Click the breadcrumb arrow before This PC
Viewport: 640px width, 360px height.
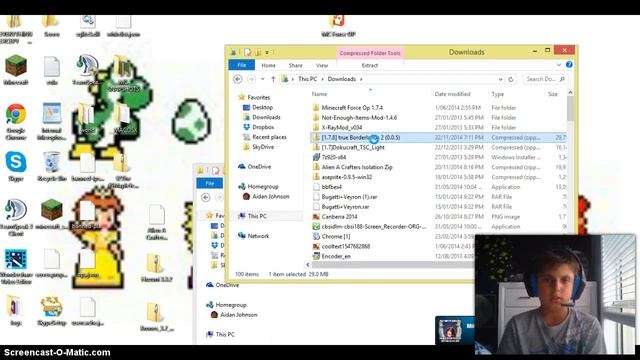click(293, 79)
